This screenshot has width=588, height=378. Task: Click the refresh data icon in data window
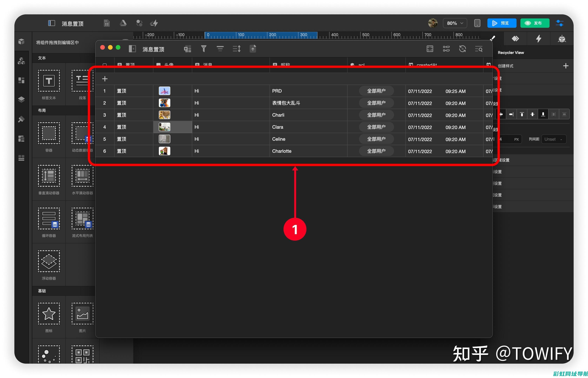point(463,49)
